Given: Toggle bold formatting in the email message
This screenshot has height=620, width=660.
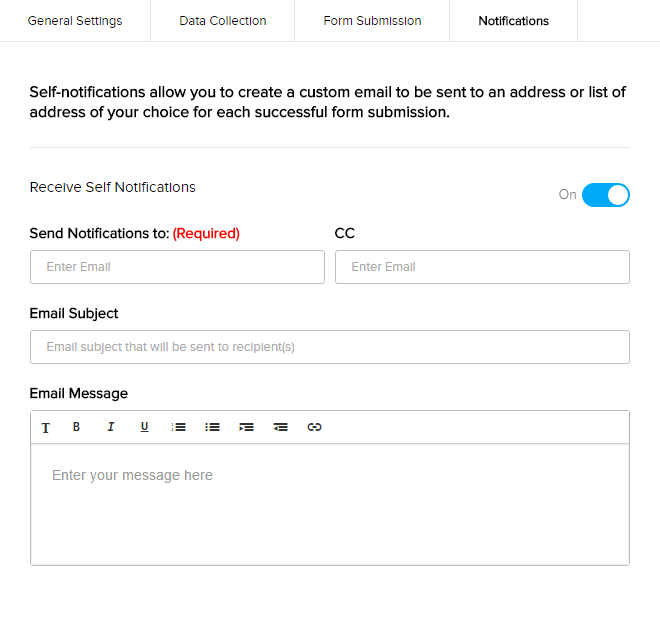Looking at the screenshot, I should tap(76, 427).
